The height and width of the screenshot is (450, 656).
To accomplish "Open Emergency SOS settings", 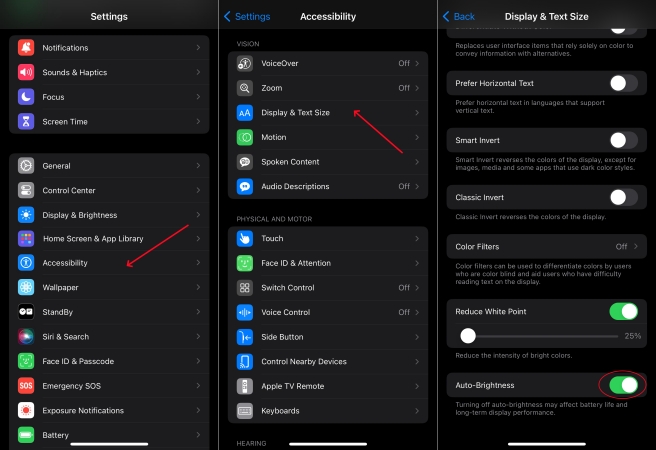I will (109, 386).
